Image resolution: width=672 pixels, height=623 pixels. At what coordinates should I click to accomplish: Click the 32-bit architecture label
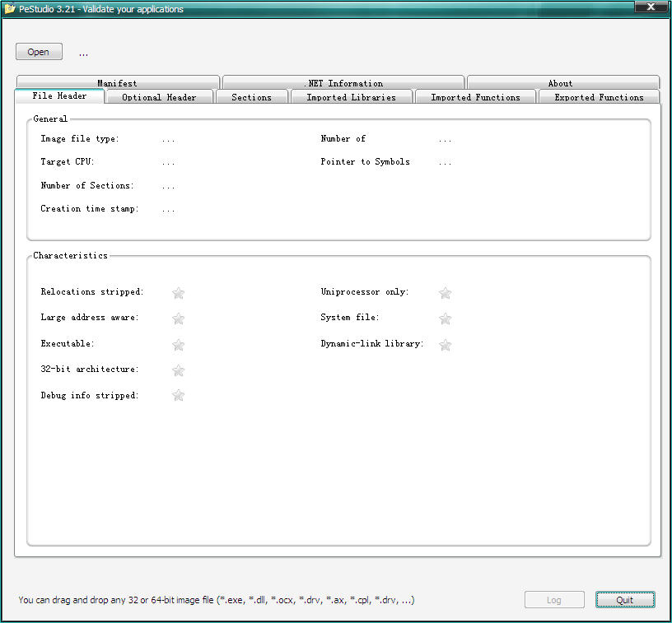point(90,369)
